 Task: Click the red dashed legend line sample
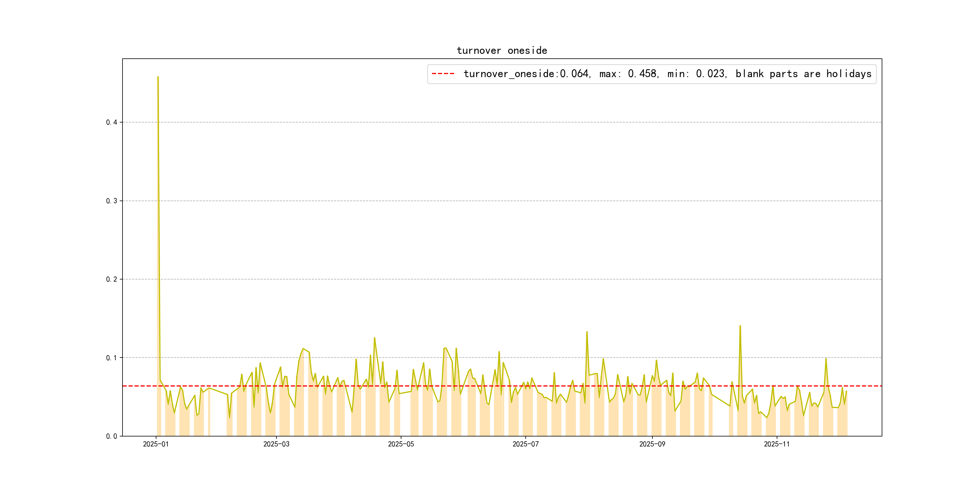(x=443, y=74)
